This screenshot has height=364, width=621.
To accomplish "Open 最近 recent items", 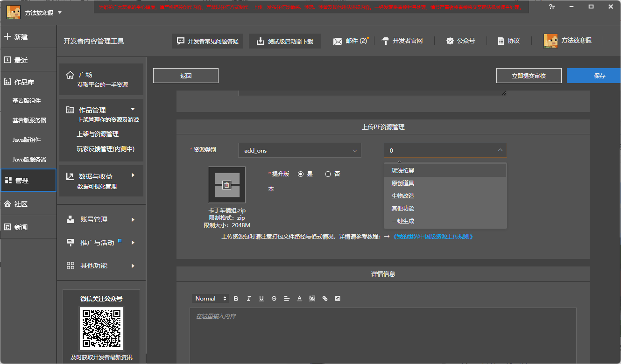I will (28, 60).
